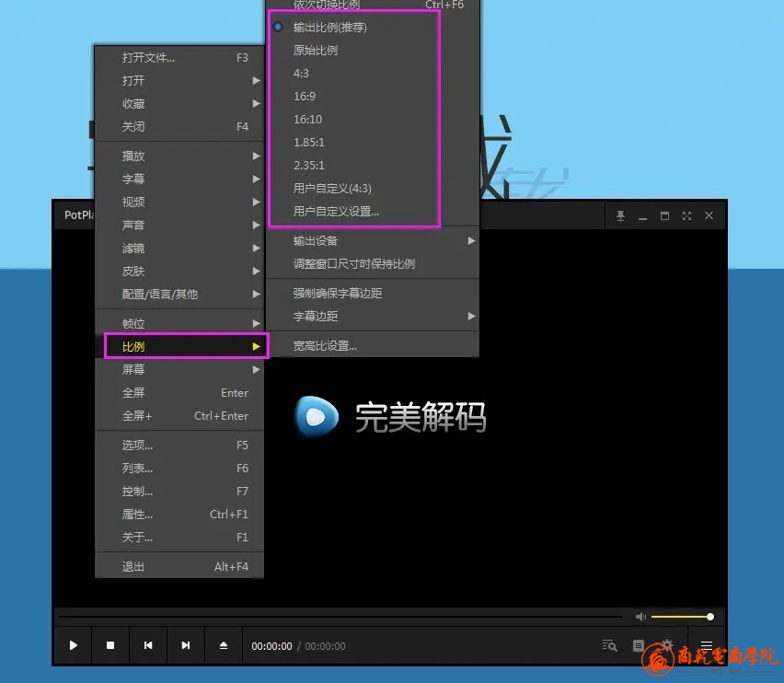Click 打开文件... menu entry
Image resolution: width=784 pixels, height=683 pixels.
click(x=148, y=58)
